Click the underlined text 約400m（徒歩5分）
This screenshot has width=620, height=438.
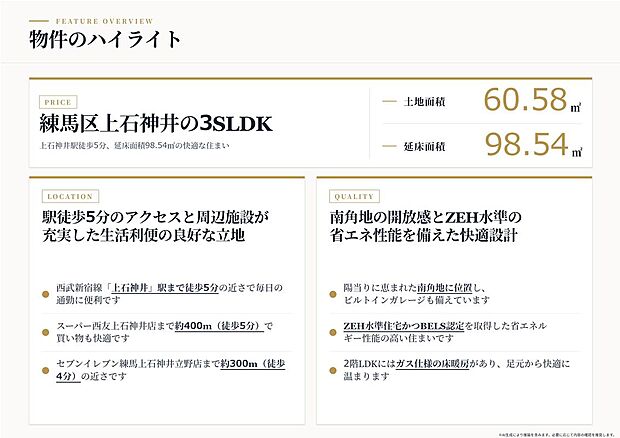click(x=219, y=326)
